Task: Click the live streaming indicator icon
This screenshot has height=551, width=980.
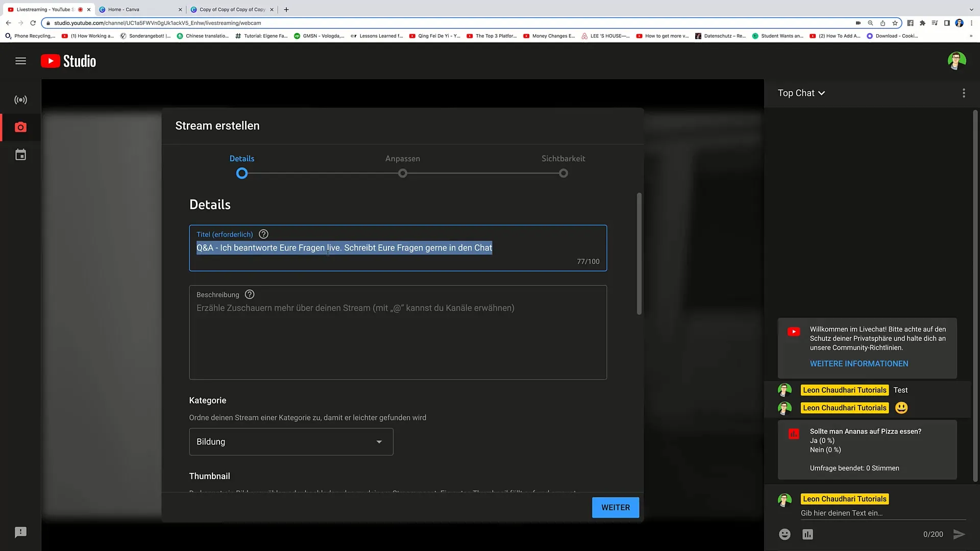Action: coord(20,99)
